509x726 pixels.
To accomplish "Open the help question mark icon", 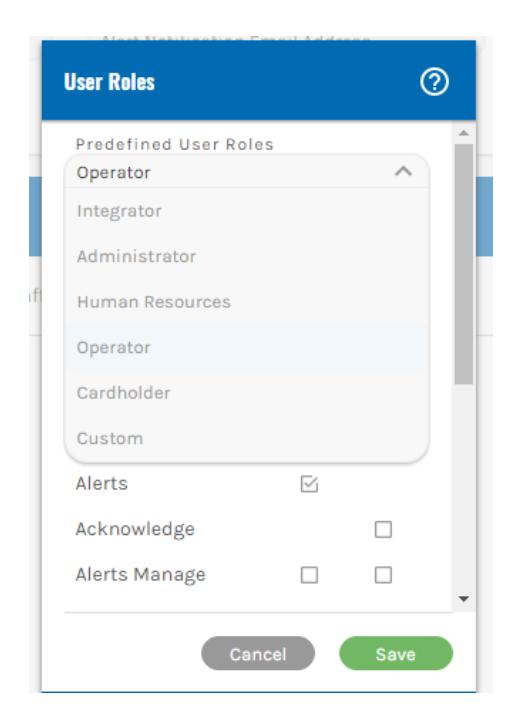I will coord(434,82).
